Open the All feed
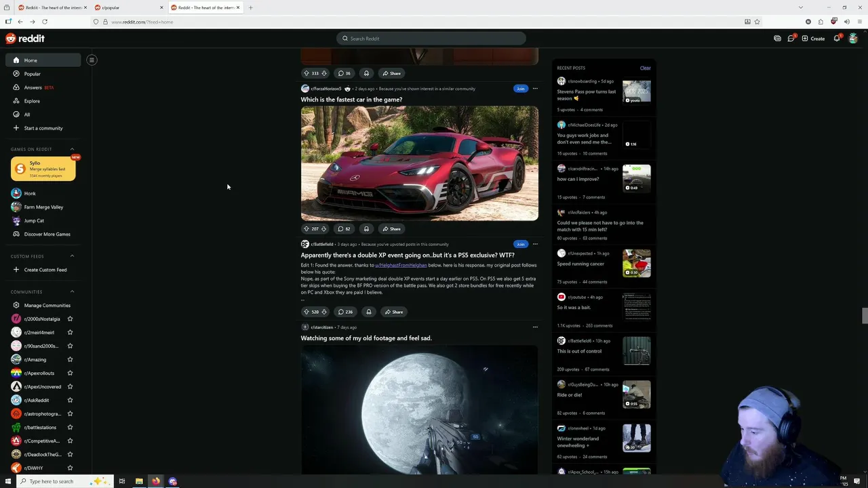 27,115
